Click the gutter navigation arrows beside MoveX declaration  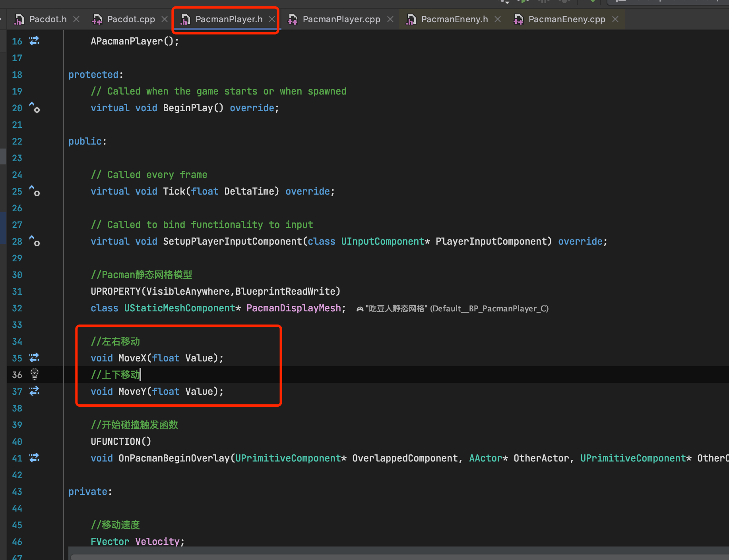pos(34,357)
